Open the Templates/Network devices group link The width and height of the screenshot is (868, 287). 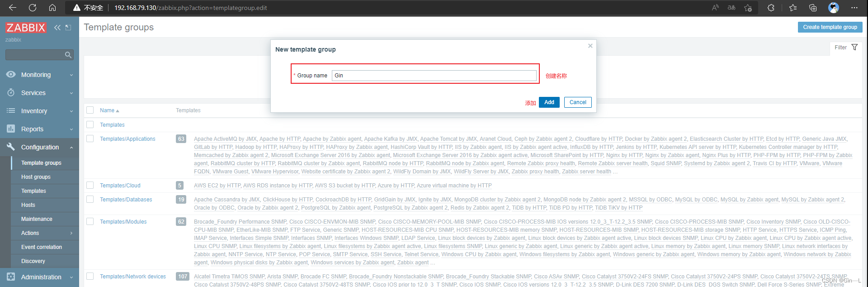click(x=133, y=277)
